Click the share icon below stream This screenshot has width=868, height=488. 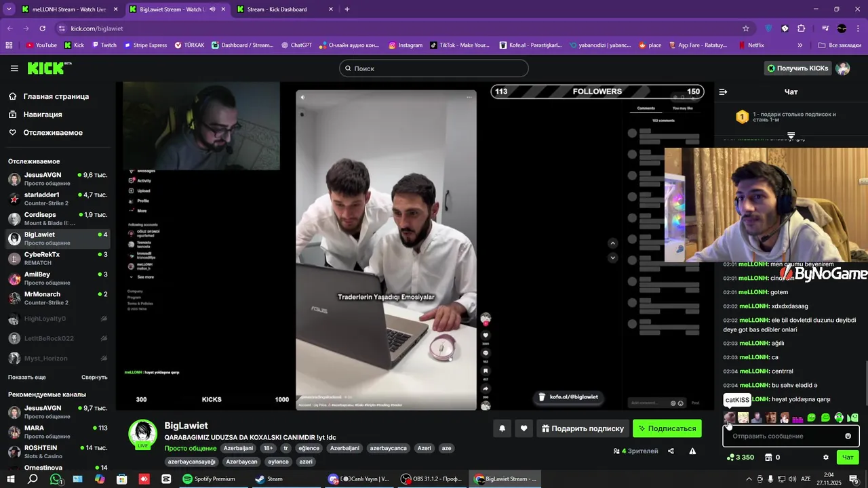671,451
